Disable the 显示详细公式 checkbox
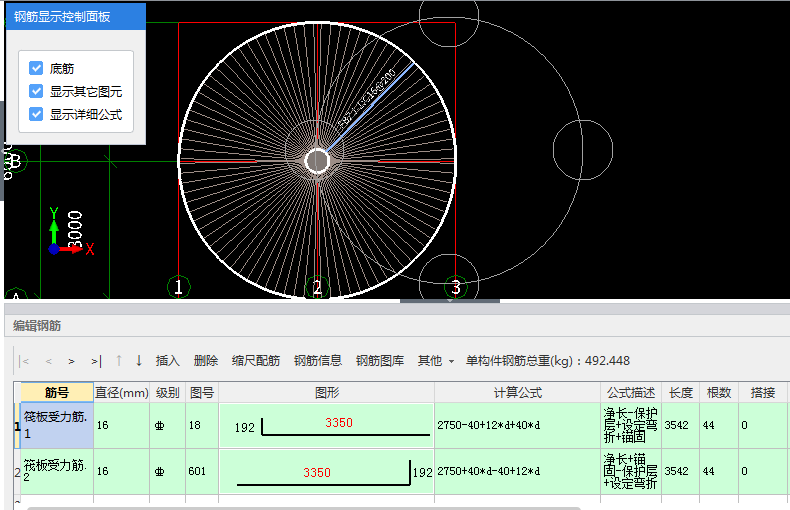Image resolution: width=790 pixels, height=510 pixels. 36,114
